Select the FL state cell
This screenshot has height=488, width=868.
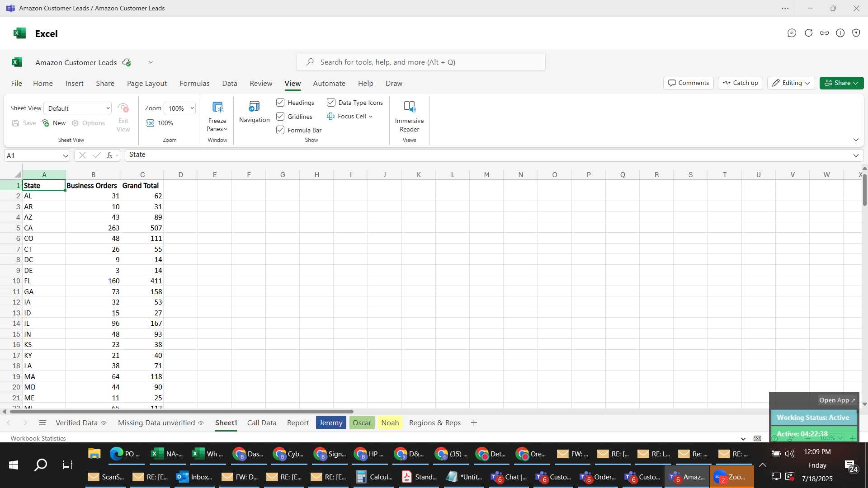click(x=44, y=281)
